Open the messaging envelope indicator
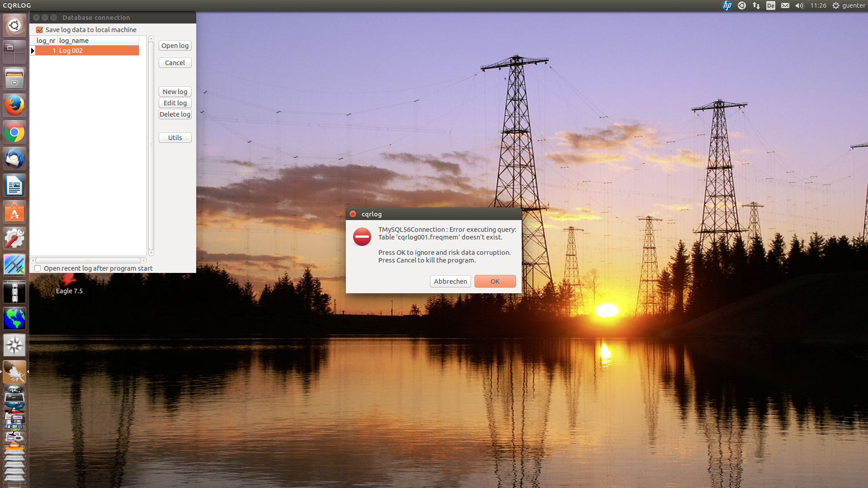 pos(785,5)
